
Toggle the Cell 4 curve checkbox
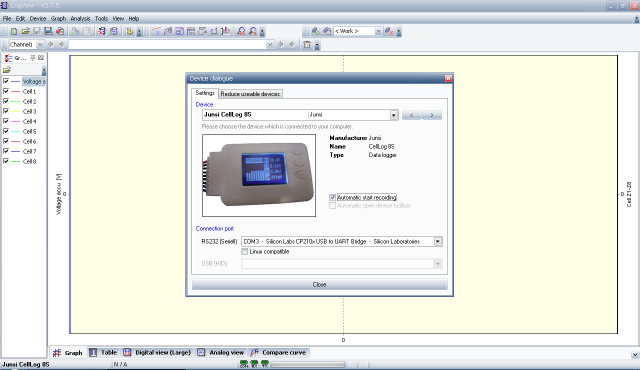tap(6, 121)
